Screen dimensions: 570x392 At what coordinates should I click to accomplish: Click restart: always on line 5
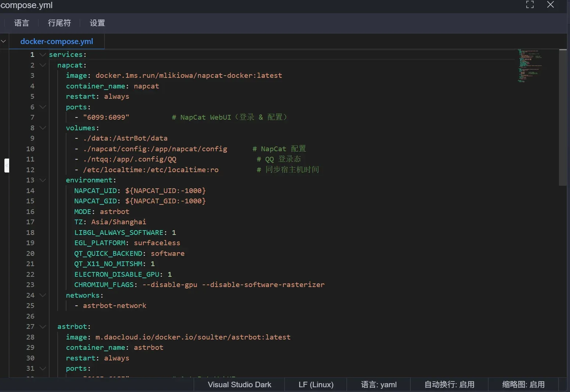click(x=97, y=97)
